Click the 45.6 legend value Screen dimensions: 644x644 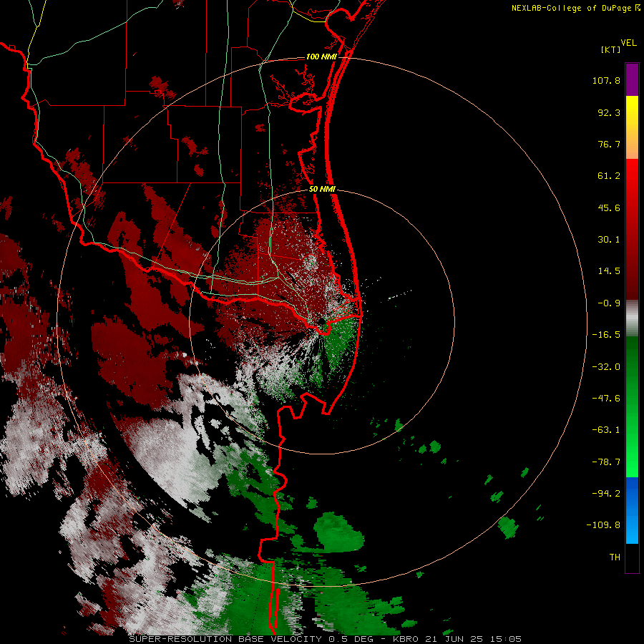[x=609, y=208]
